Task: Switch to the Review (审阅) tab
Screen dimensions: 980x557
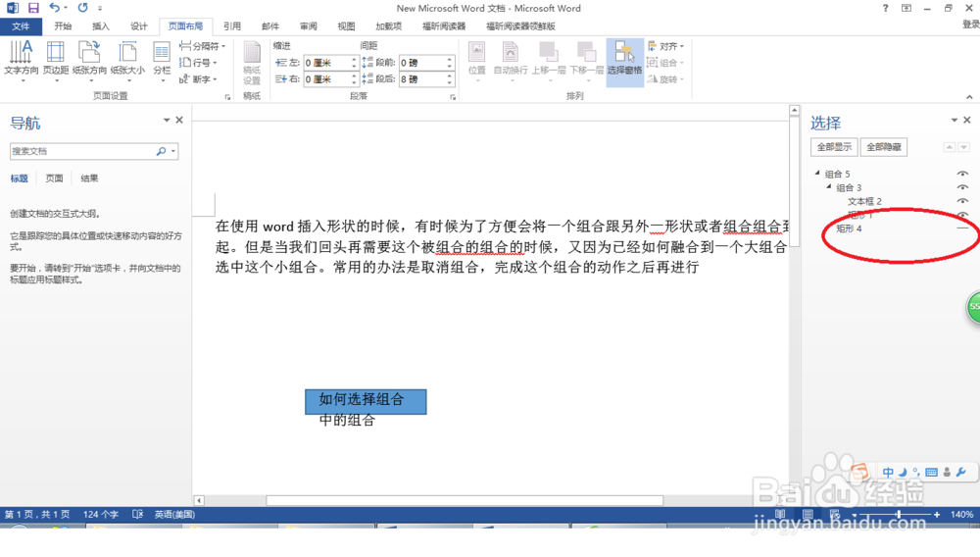Action: click(308, 26)
